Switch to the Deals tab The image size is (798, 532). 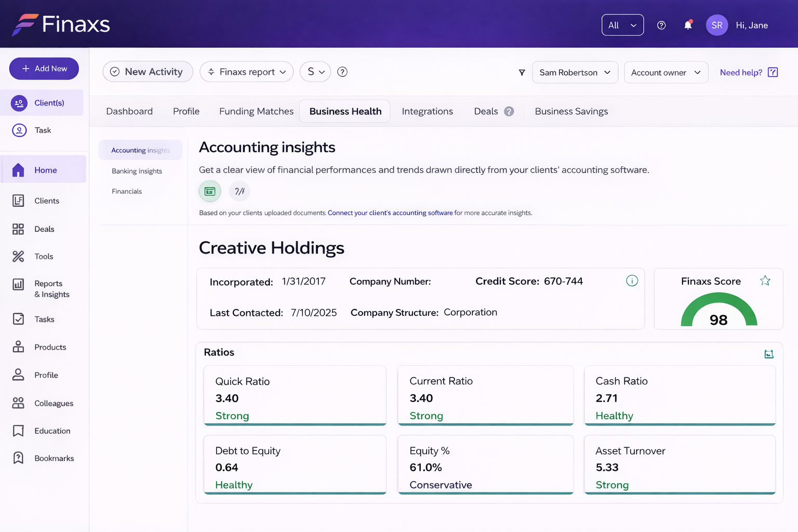486,111
